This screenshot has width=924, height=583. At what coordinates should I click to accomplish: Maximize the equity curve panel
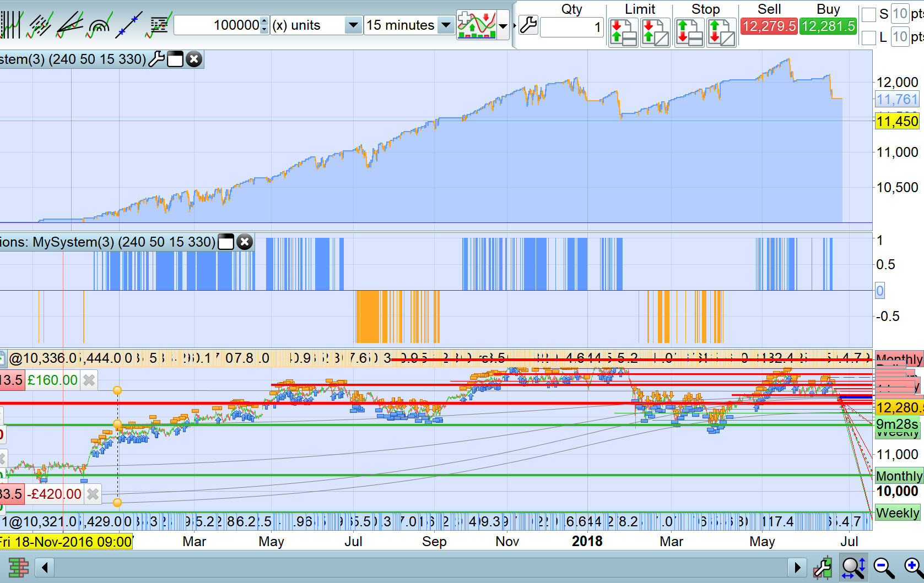coord(175,59)
